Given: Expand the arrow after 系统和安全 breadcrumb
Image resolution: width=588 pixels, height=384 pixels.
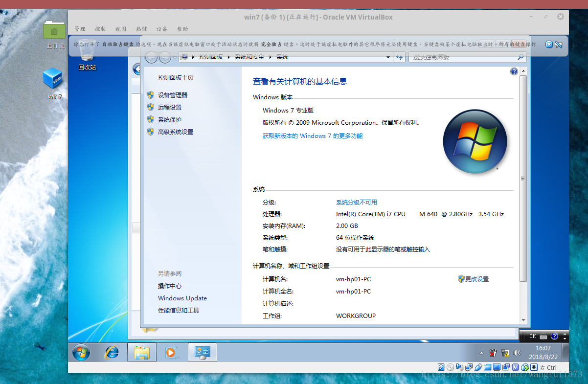Looking at the screenshot, I should [271, 57].
